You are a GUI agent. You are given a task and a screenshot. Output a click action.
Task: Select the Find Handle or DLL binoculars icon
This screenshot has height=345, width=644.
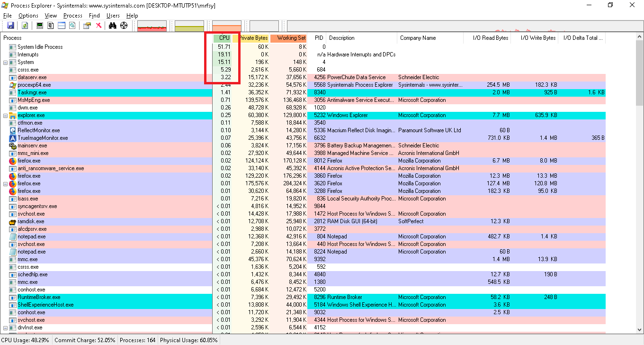tap(113, 25)
